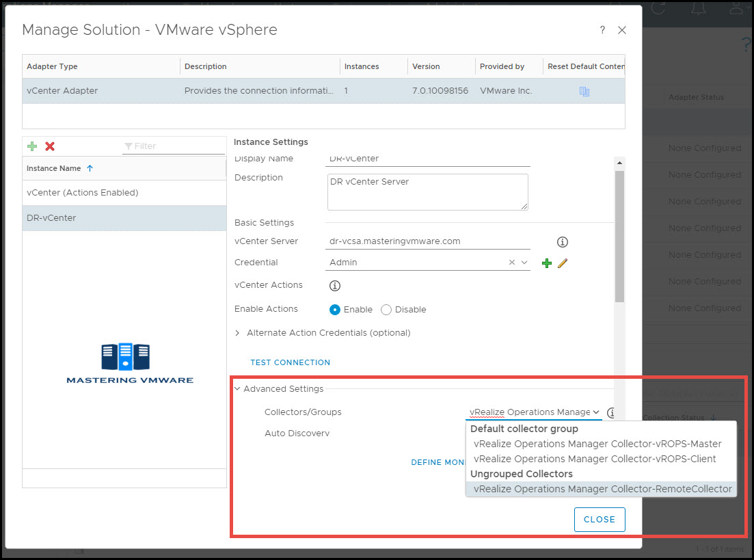
Task: Click scroll up arrow of Instance Settings
Action: [619, 163]
